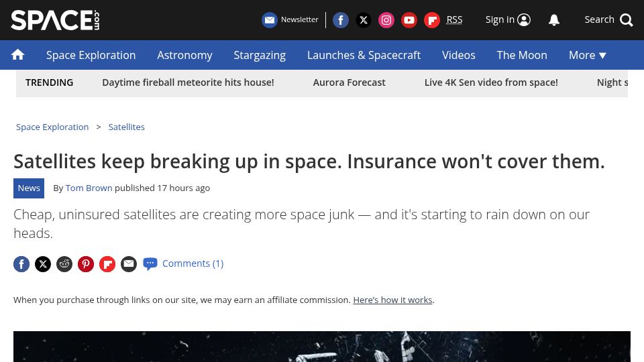The image size is (644, 362).
Task: Go to Launches & Spacecraft section
Action: coord(364,55)
